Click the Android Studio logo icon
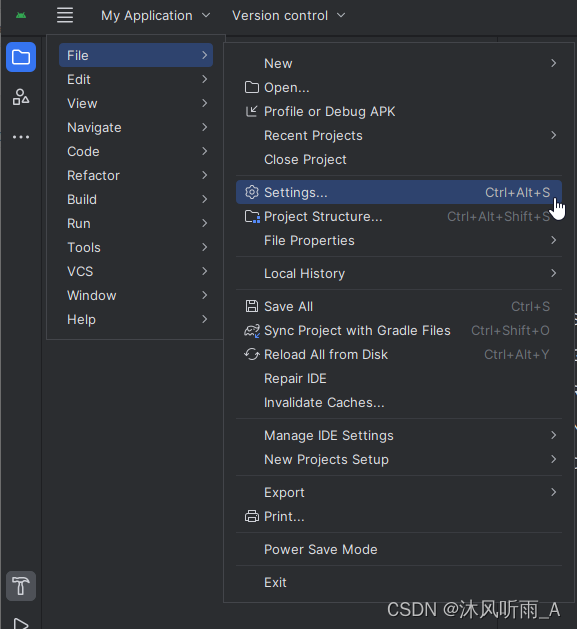 [21, 16]
